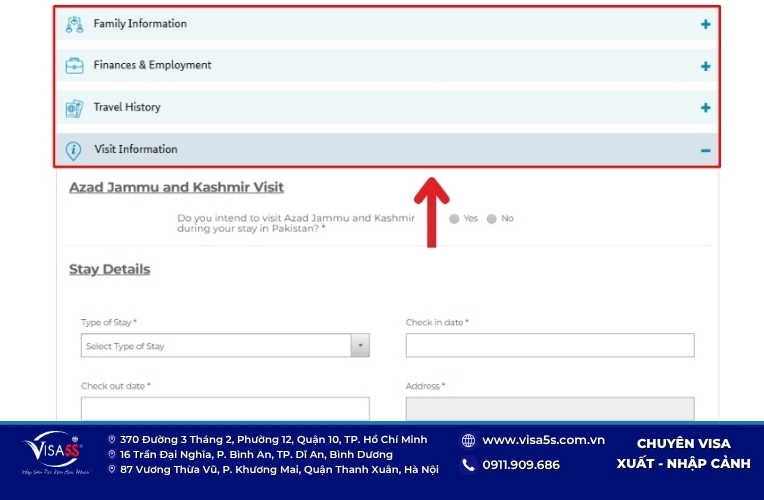
Task: Expand Family Information with plus sign
Action: [706, 24]
